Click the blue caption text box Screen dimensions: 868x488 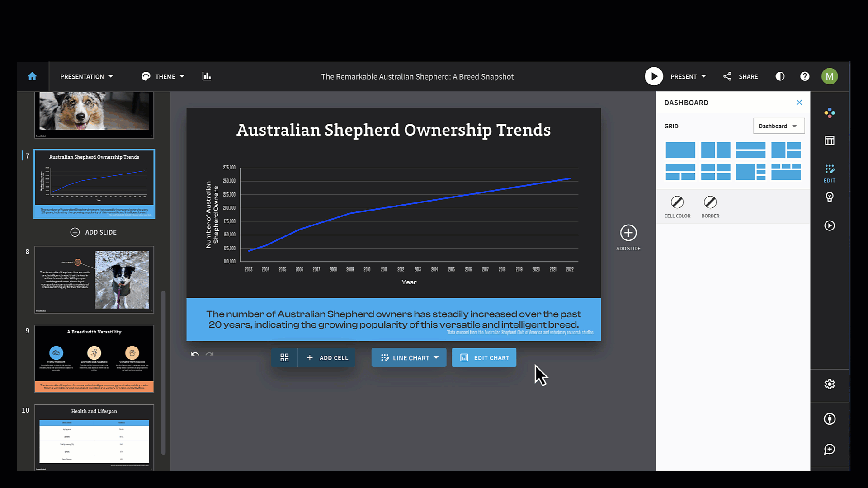(394, 319)
